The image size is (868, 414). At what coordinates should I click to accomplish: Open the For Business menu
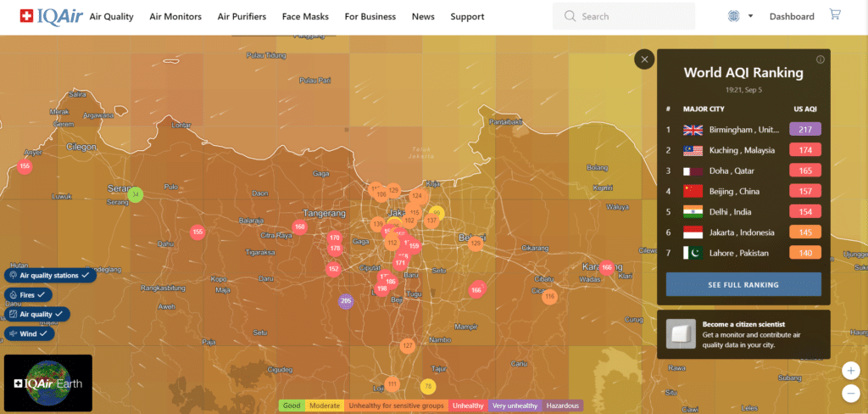click(370, 17)
